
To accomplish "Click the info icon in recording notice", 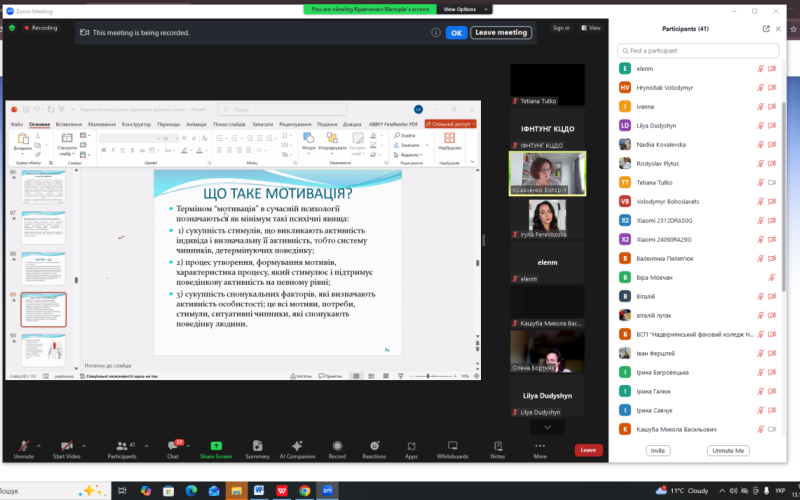I will pyautogui.click(x=436, y=33).
